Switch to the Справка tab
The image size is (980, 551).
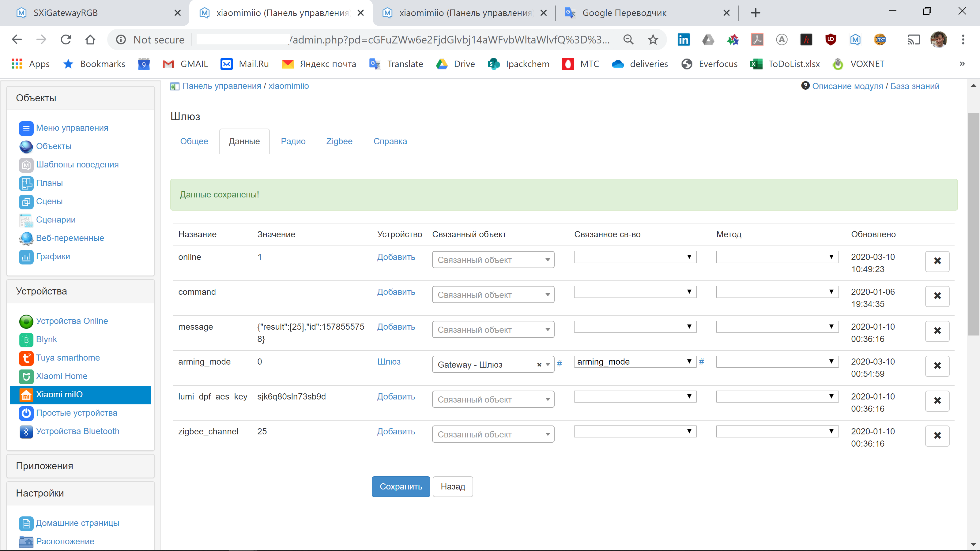click(x=390, y=141)
